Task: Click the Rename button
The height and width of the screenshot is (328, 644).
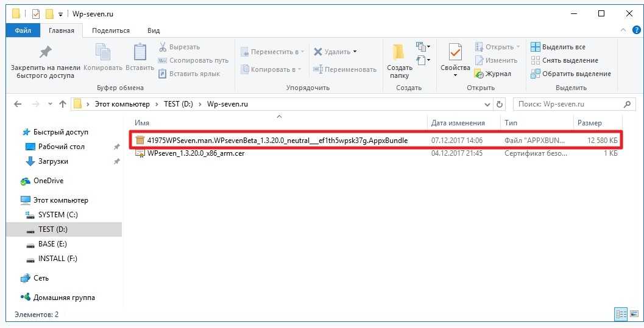Action: (345, 69)
